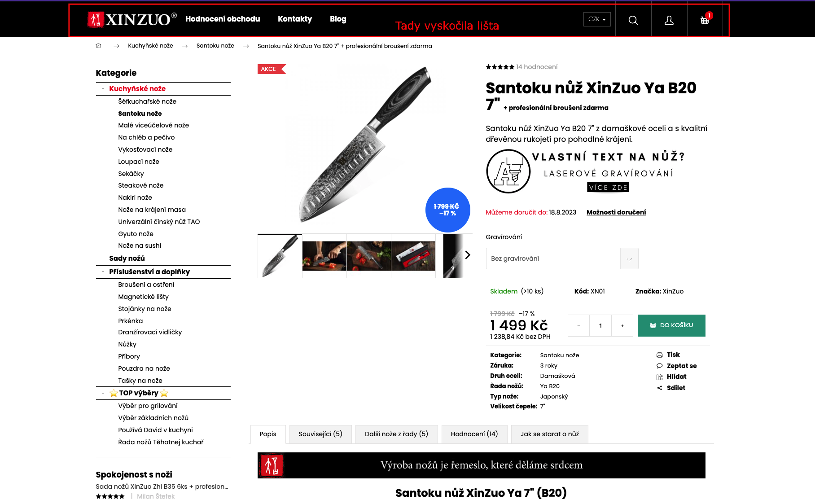Go to home via breadcrumb house icon

(x=98, y=46)
